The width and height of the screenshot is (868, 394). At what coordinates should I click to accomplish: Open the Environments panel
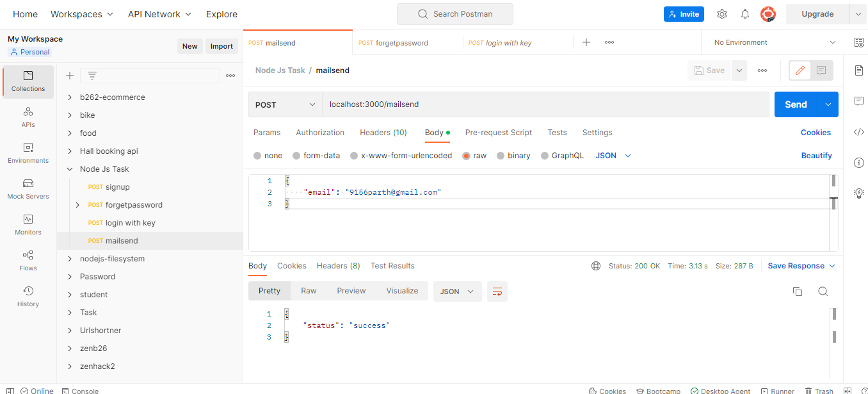click(x=28, y=152)
